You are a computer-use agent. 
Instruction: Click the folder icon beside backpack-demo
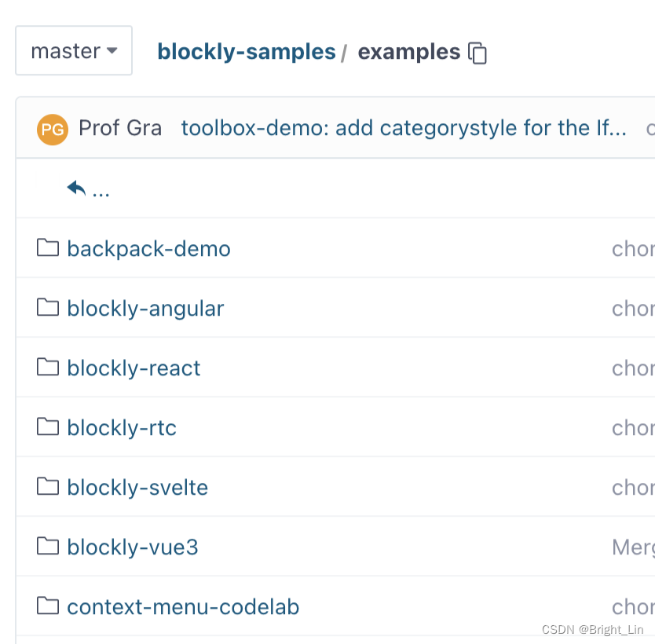point(48,248)
